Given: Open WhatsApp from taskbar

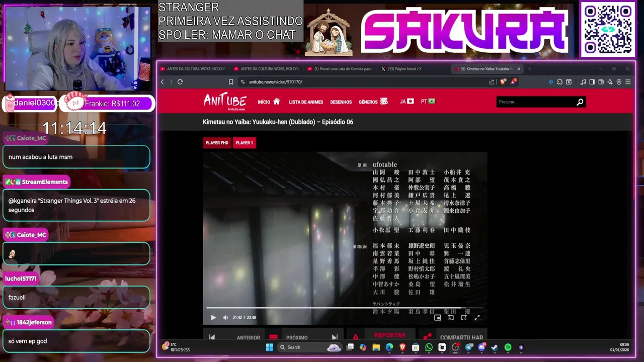Looking at the screenshot, I should 429,347.
